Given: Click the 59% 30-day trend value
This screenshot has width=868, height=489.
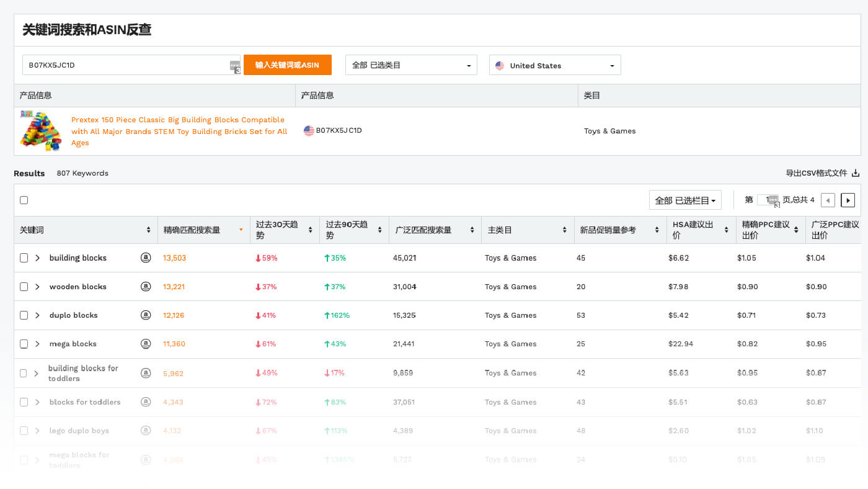Looking at the screenshot, I should [x=266, y=258].
